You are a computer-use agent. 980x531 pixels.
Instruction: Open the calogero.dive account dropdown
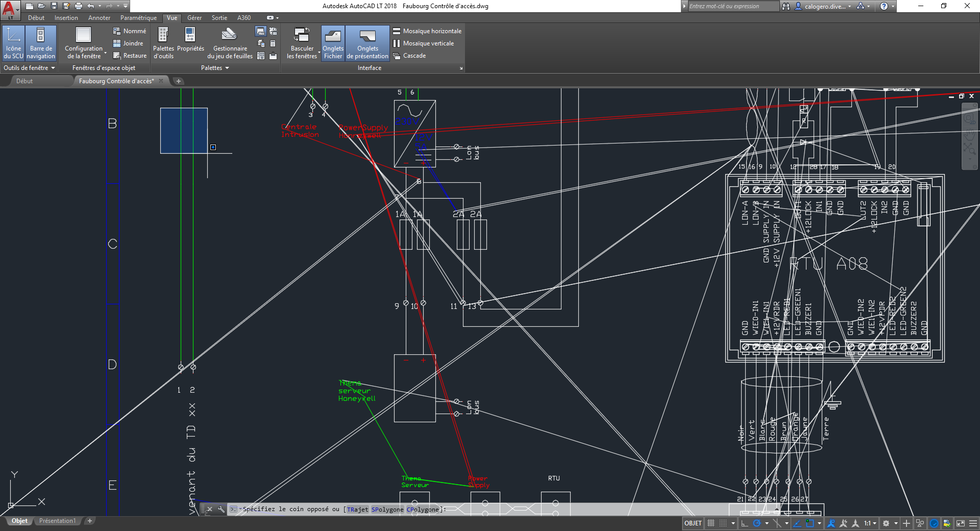pos(823,6)
